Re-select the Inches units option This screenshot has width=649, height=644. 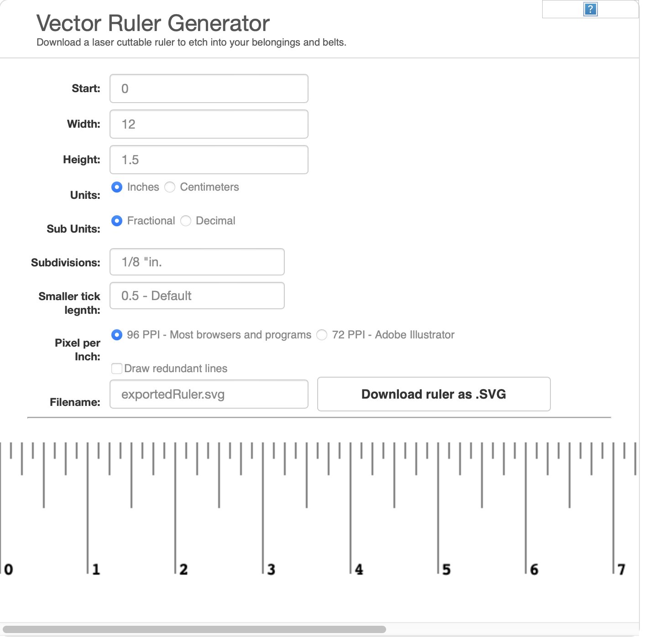[117, 187]
